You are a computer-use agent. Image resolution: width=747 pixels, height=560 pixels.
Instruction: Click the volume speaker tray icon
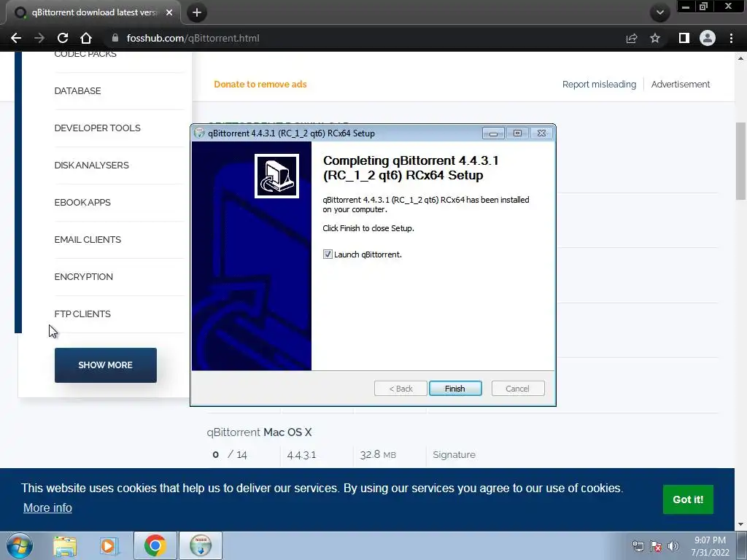coord(673,546)
